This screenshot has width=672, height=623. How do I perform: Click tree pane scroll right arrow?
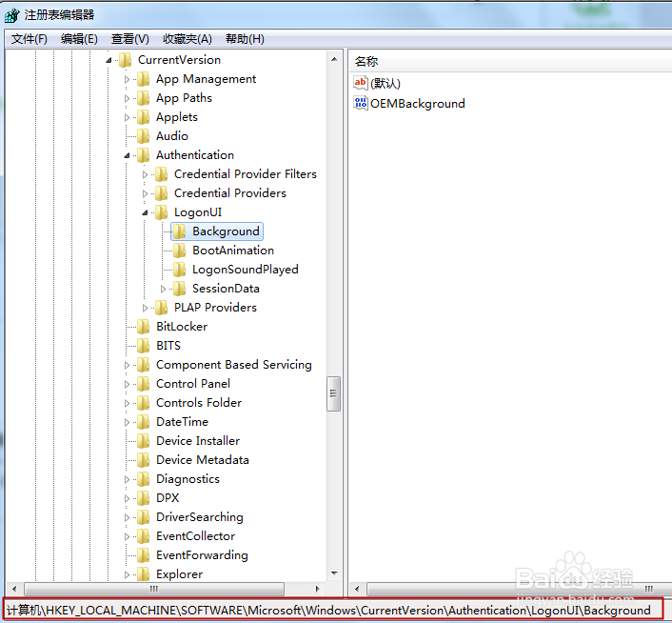[x=317, y=589]
